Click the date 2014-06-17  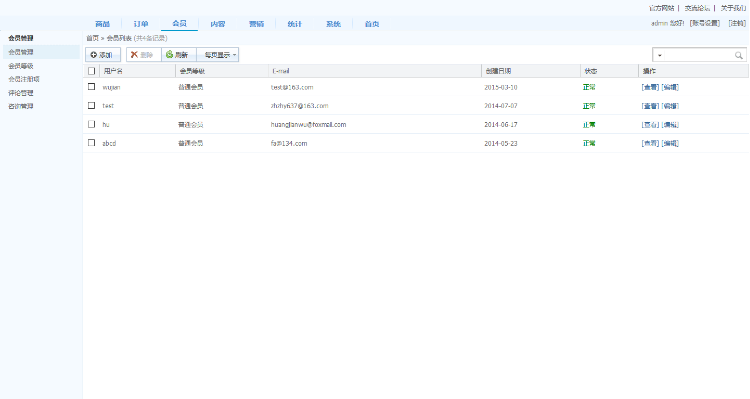501,124
